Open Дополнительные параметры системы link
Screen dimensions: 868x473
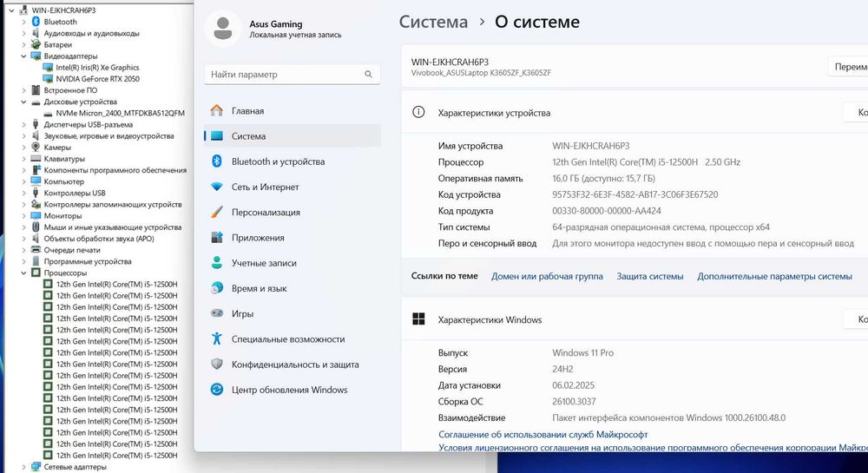pos(774,276)
